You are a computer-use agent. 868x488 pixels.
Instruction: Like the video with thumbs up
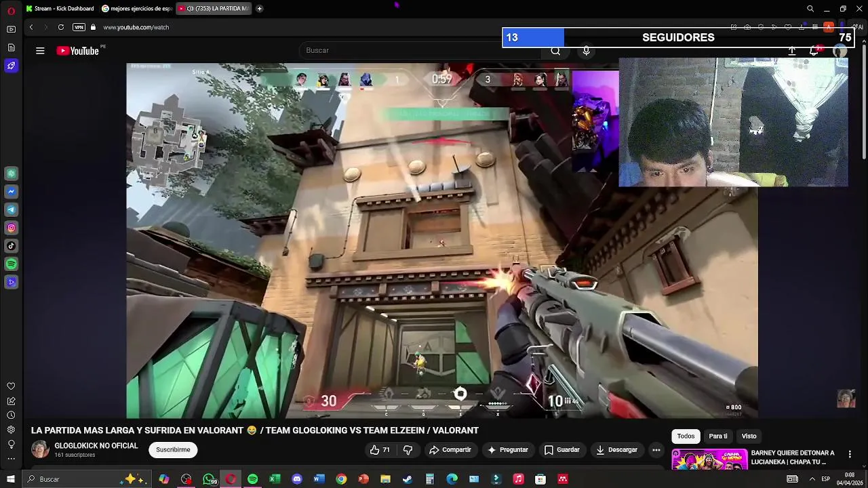pyautogui.click(x=380, y=450)
